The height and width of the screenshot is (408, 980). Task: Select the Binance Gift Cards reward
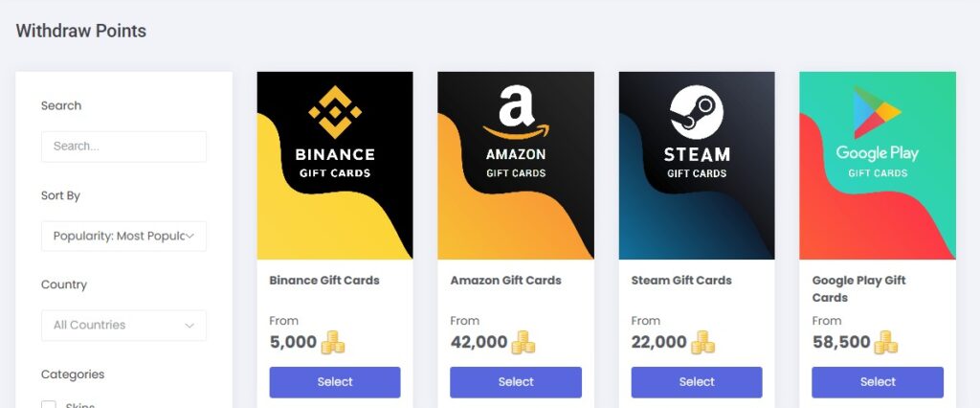[x=335, y=382]
